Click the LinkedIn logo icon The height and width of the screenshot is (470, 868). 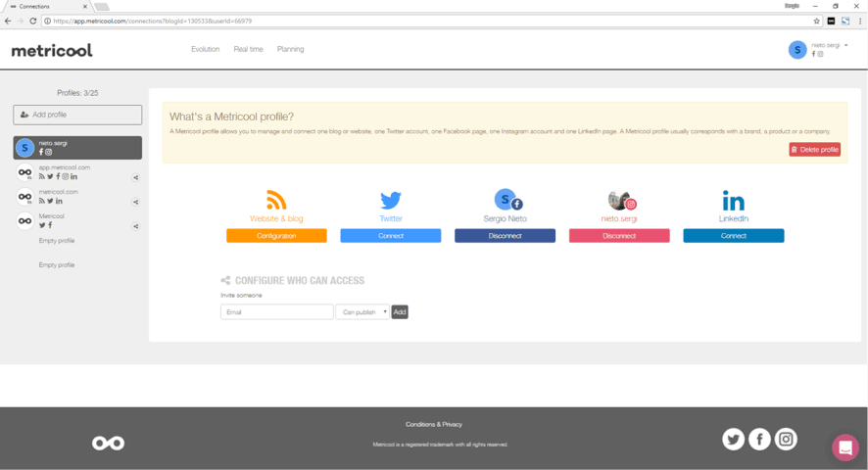pos(734,201)
